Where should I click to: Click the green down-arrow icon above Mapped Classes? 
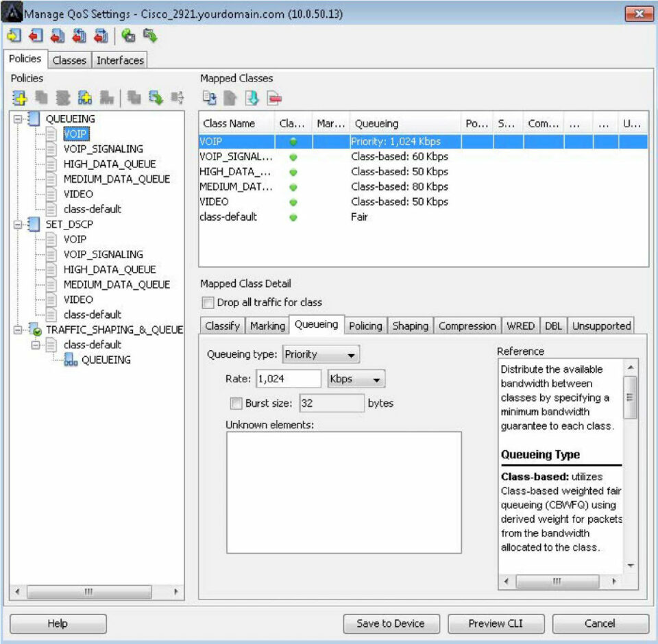[251, 97]
